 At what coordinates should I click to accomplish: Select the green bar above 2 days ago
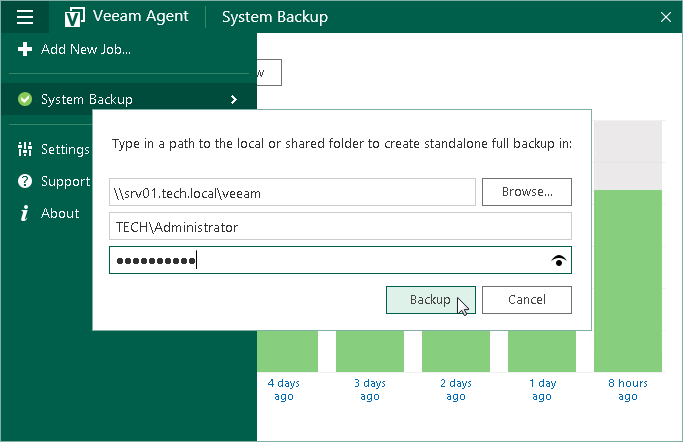pyautogui.click(x=456, y=351)
